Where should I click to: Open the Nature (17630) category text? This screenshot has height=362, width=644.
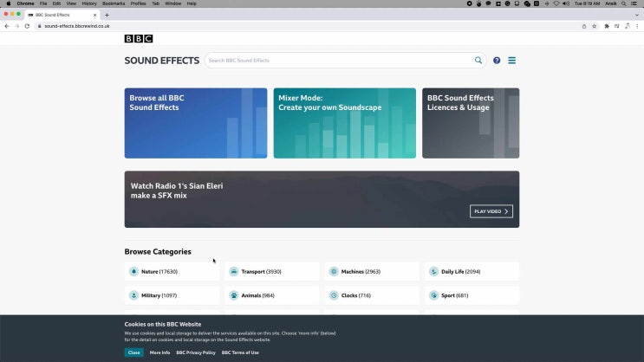pos(159,272)
